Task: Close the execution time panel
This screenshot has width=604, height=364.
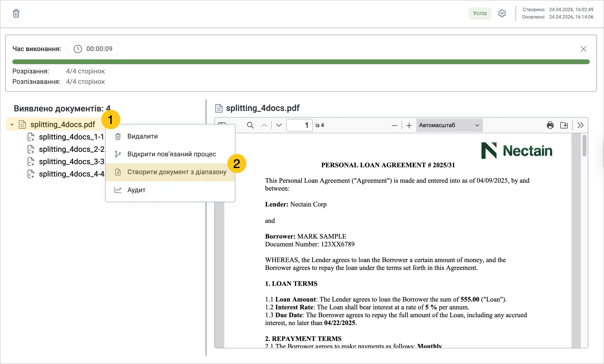Action: [583, 49]
